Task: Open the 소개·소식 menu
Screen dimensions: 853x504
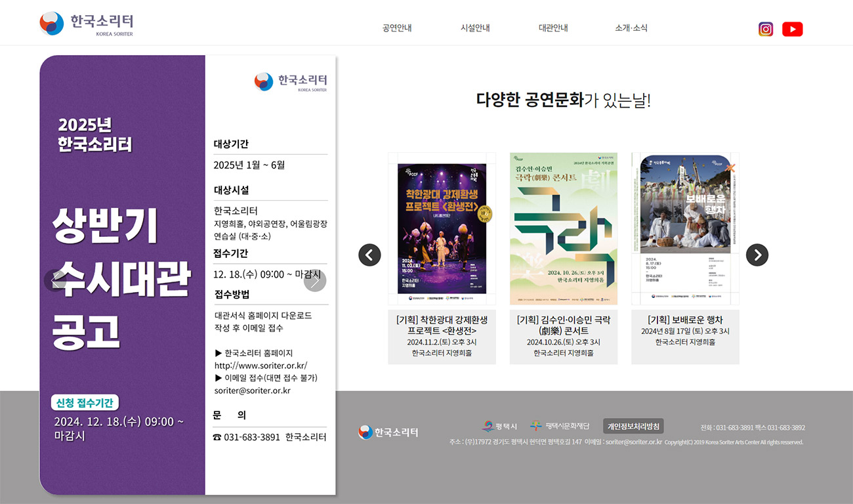Action: (x=631, y=28)
